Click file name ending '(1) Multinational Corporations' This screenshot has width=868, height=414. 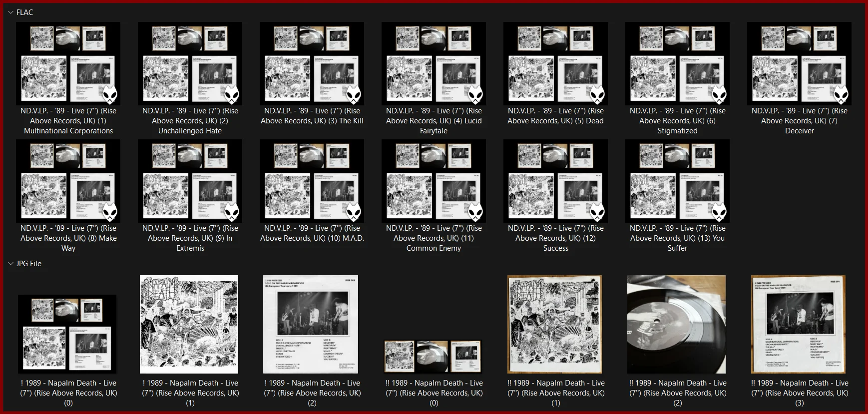click(x=68, y=121)
